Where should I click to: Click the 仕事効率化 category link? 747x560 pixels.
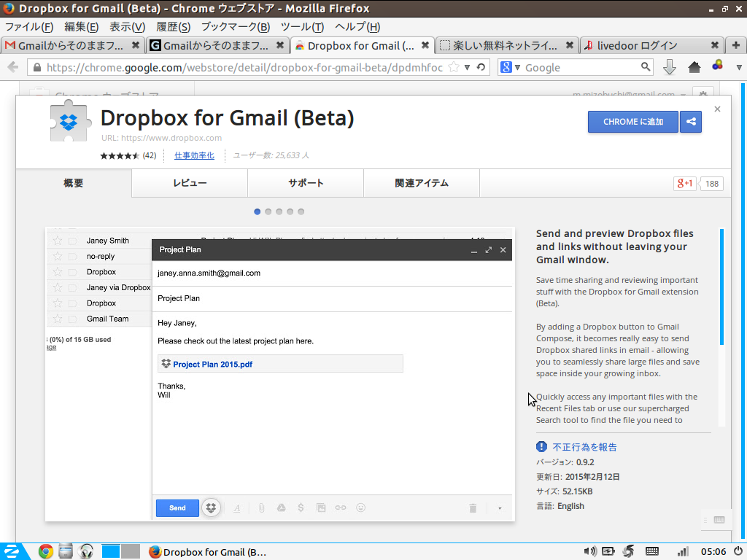point(194,156)
